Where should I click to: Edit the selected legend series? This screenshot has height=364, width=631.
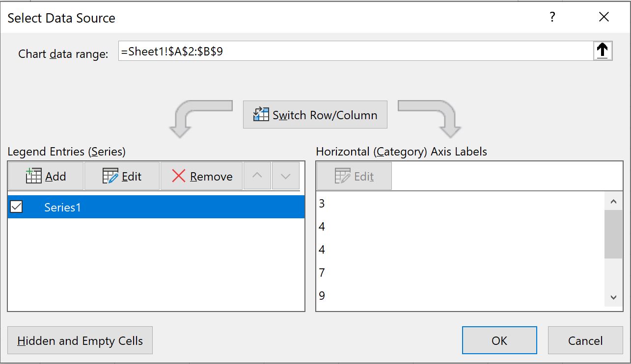pos(122,177)
